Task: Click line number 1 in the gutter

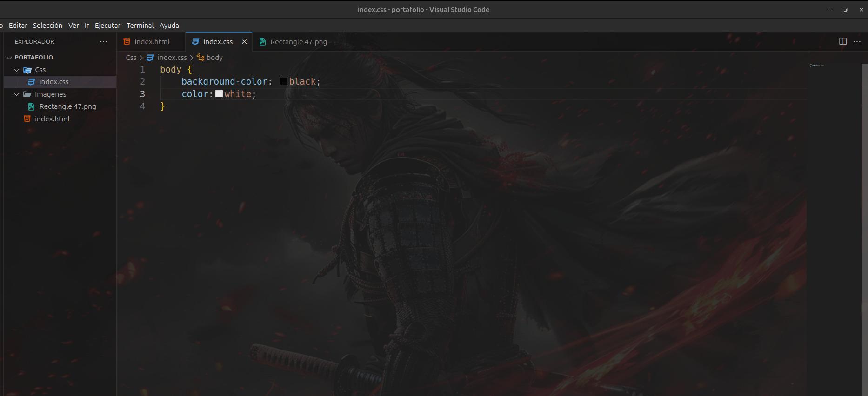Action: point(143,70)
